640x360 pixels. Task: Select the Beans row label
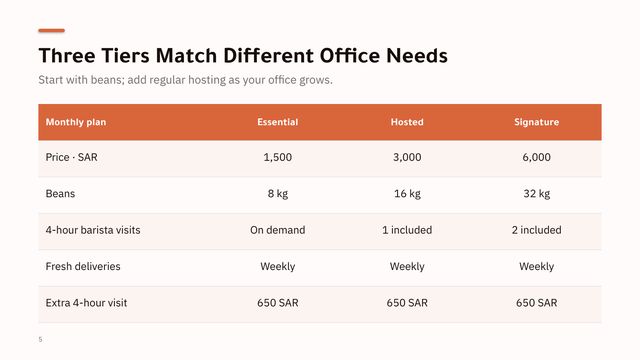pyautogui.click(x=60, y=193)
